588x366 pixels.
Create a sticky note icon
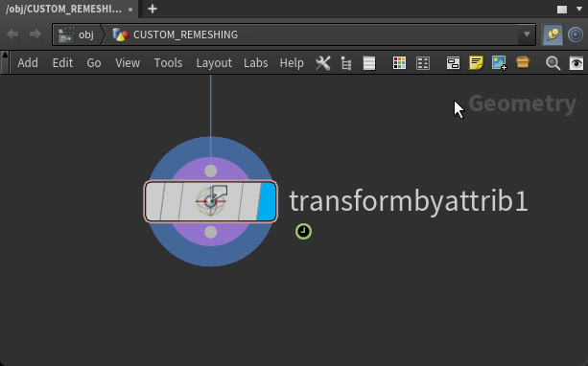click(x=476, y=62)
